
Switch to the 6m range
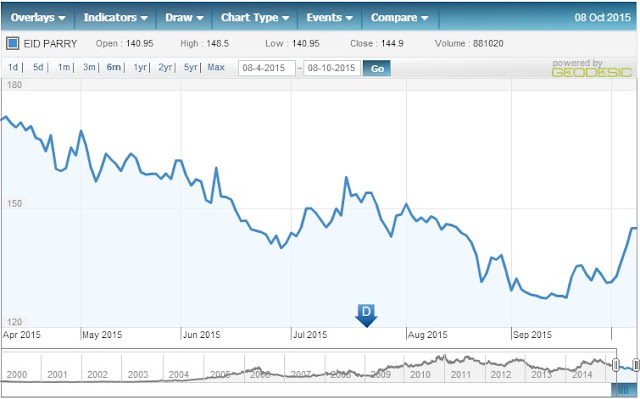[x=113, y=67]
